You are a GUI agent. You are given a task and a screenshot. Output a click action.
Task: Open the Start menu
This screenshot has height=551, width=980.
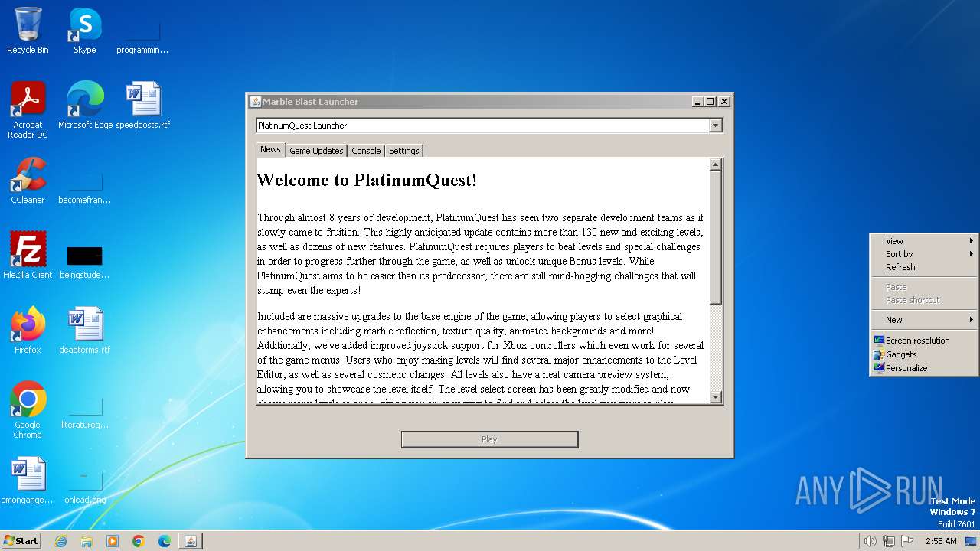[21, 541]
